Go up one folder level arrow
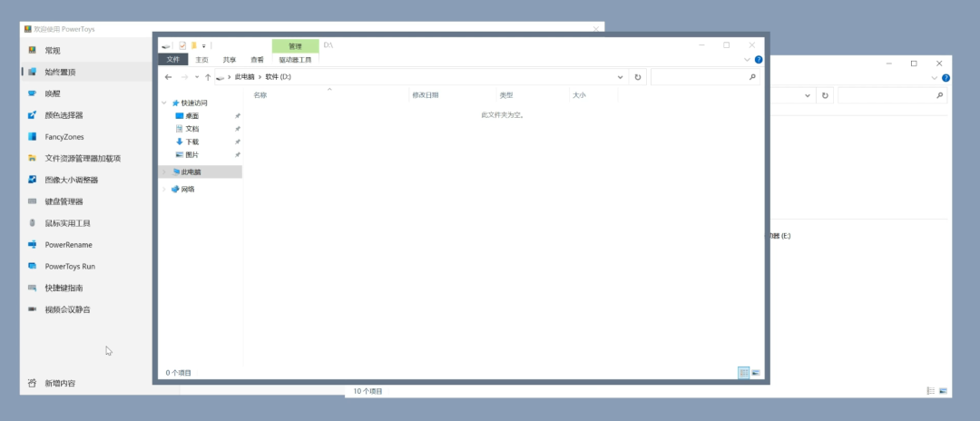Viewport: 980px width, 421px height. click(x=208, y=77)
